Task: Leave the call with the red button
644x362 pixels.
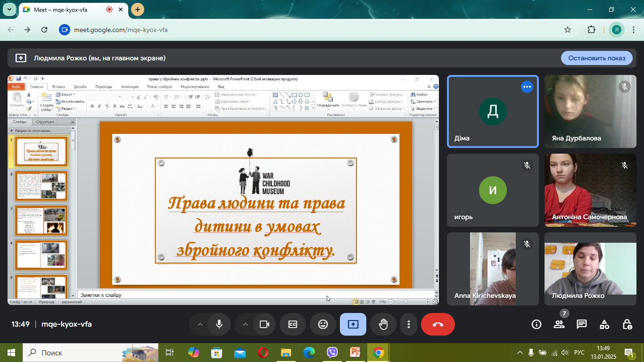Action: point(438,324)
